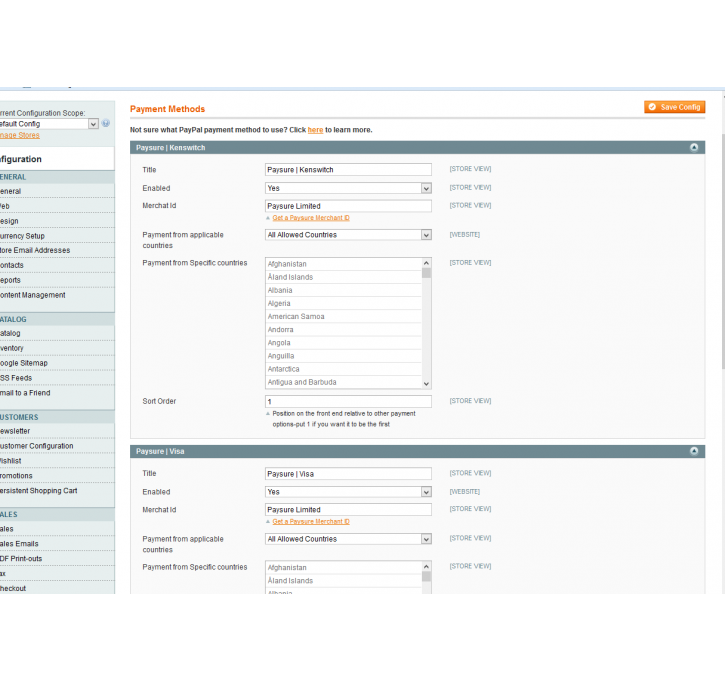Open the Wishlist configuration tab
This screenshot has width=725, height=680.
57,461
